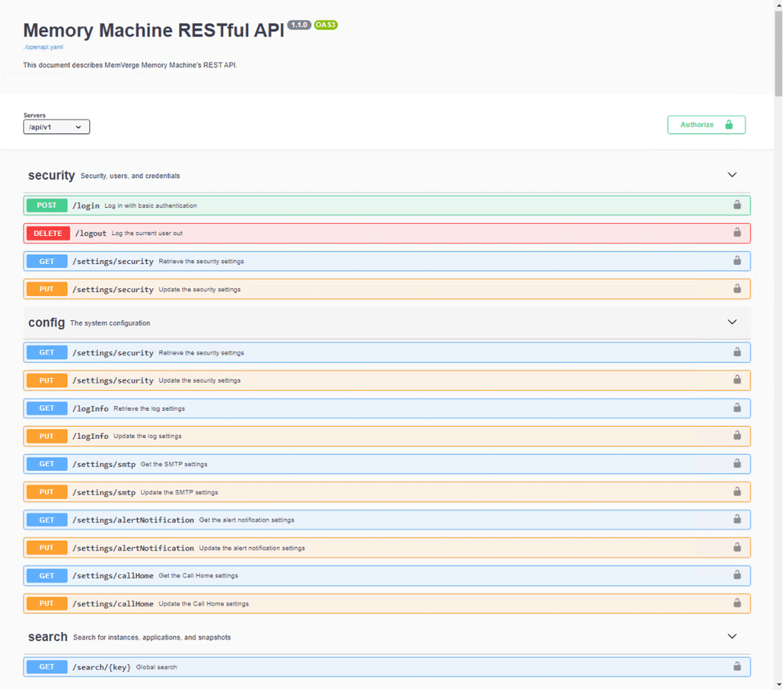This screenshot has width=784, height=690.
Task: Click 'Update the alert notification settings' text
Action: (252, 548)
